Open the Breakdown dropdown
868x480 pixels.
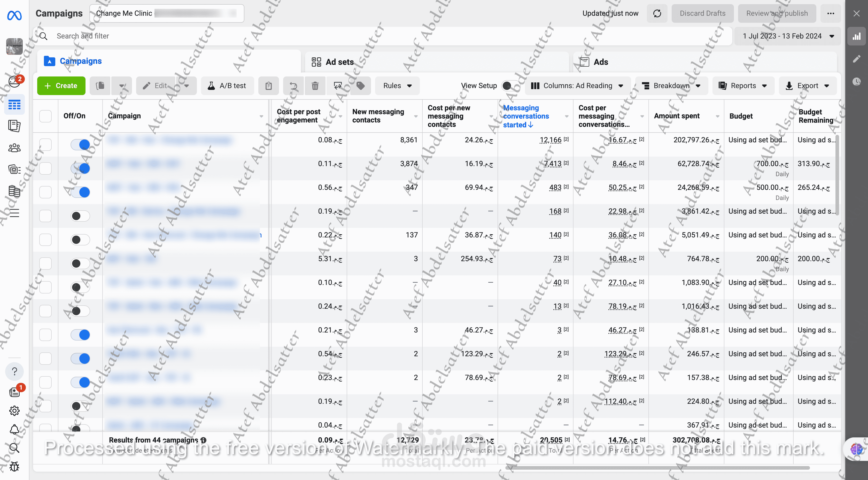click(x=671, y=86)
